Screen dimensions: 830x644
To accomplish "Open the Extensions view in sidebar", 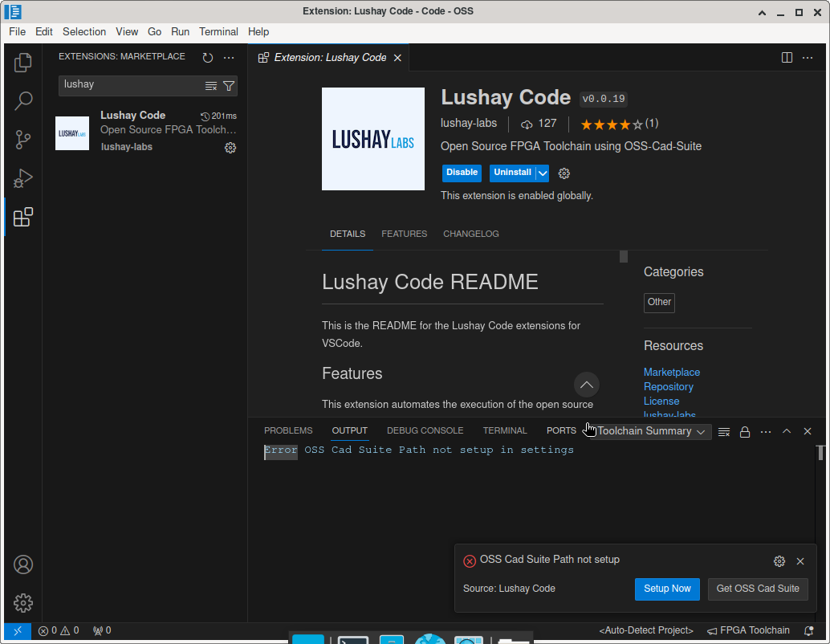I will (x=23, y=217).
